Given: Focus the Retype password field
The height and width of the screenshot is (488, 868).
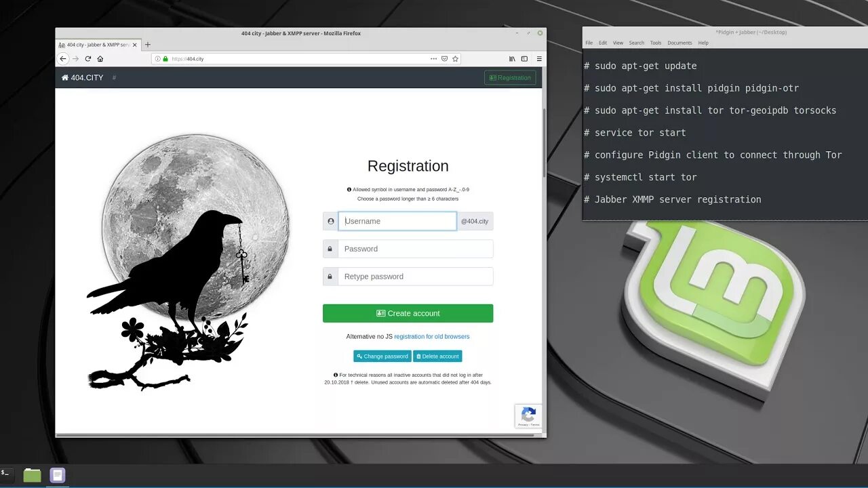Looking at the screenshot, I should (x=415, y=277).
